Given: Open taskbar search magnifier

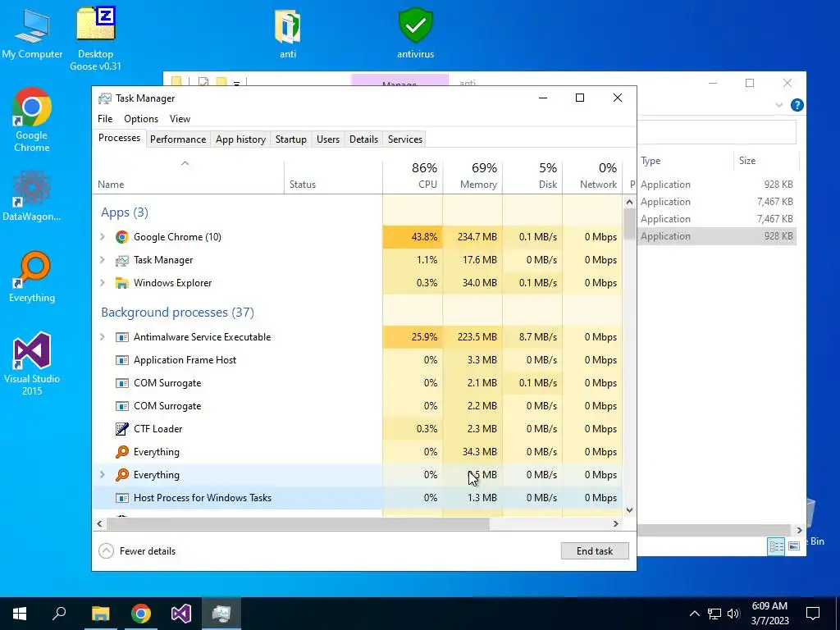Looking at the screenshot, I should click(59, 614).
